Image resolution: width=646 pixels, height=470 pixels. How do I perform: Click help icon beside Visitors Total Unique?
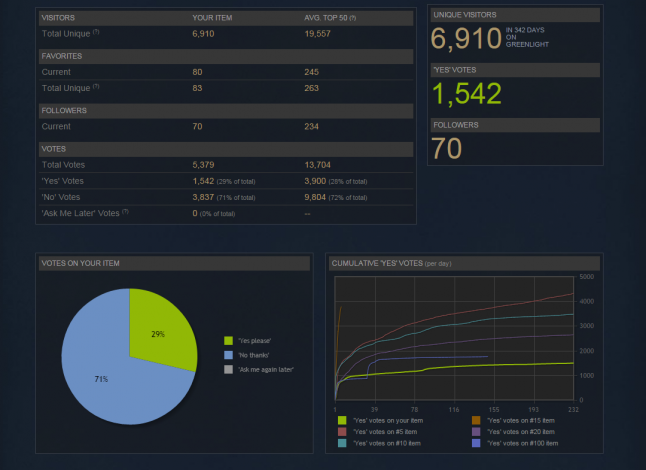coord(96,33)
